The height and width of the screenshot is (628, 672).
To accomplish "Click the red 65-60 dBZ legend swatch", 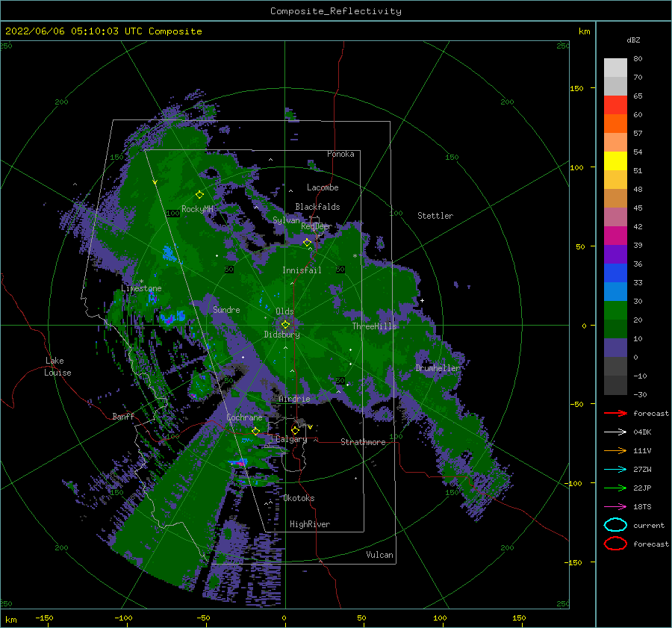I will 615,105.
